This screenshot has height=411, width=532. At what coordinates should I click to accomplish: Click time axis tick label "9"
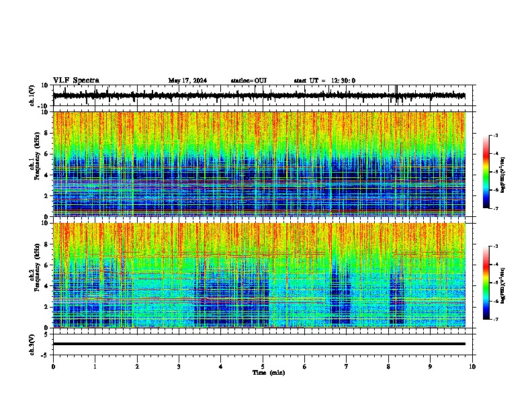pyautogui.click(x=430, y=367)
